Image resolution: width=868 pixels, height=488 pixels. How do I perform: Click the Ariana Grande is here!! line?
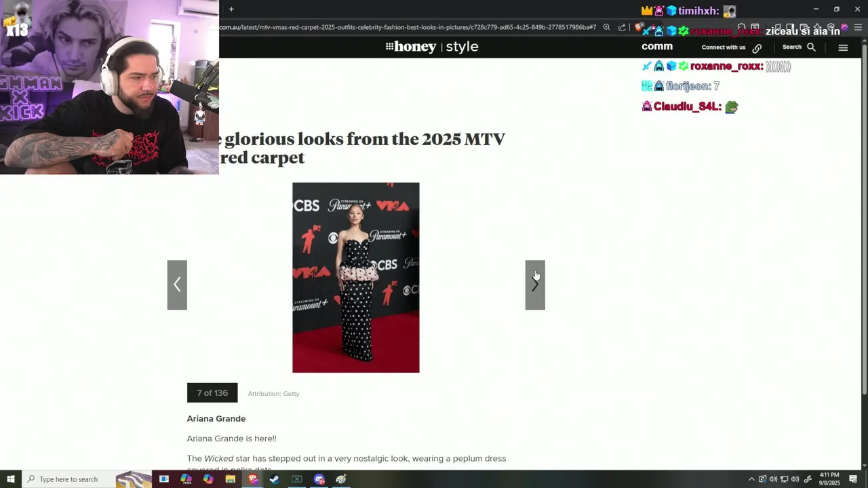tap(232, 439)
